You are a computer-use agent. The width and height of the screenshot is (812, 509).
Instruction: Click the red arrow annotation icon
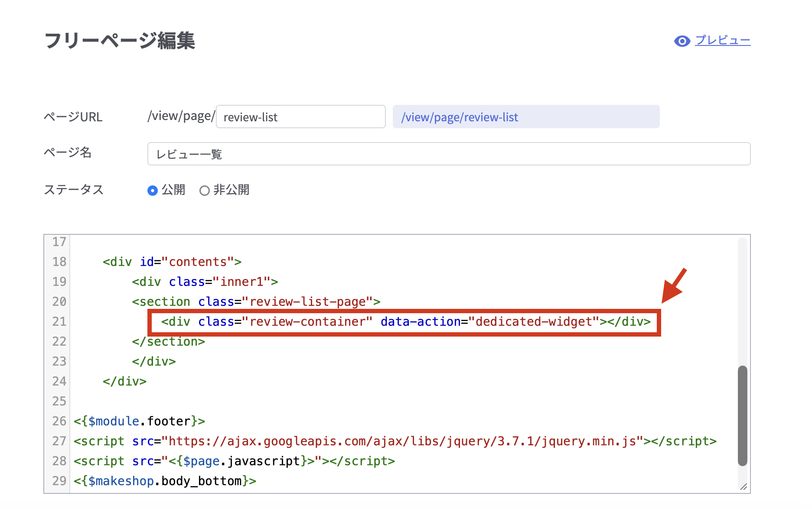point(674,286)
